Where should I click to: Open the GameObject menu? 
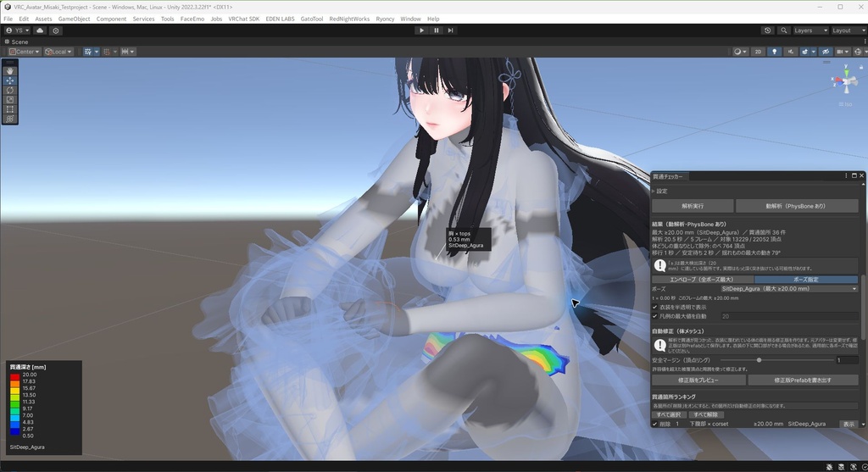(x=75, y=19)
